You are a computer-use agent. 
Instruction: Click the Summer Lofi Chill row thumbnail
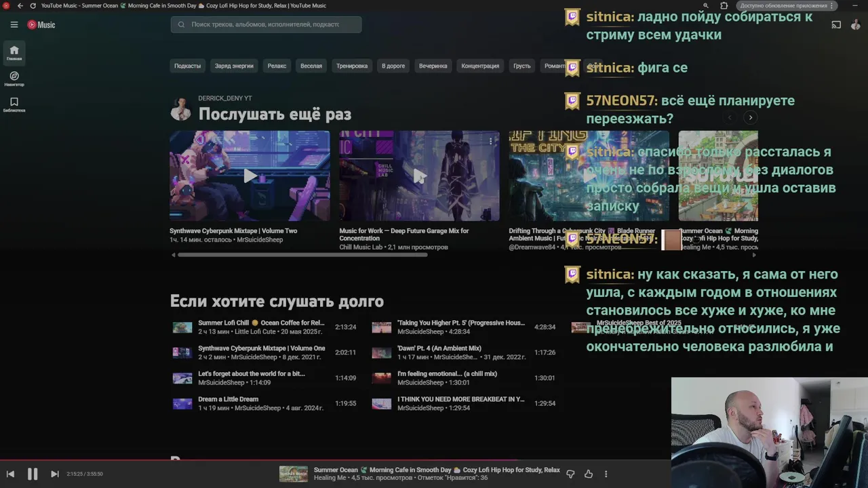[182, 327]
